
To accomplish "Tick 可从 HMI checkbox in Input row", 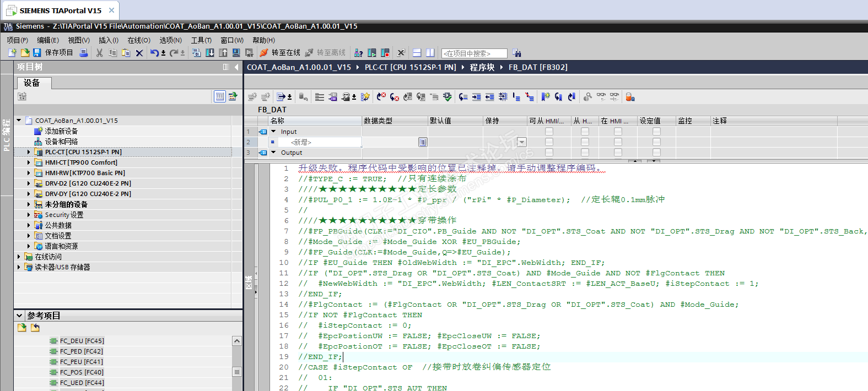I will pos(549,132).
